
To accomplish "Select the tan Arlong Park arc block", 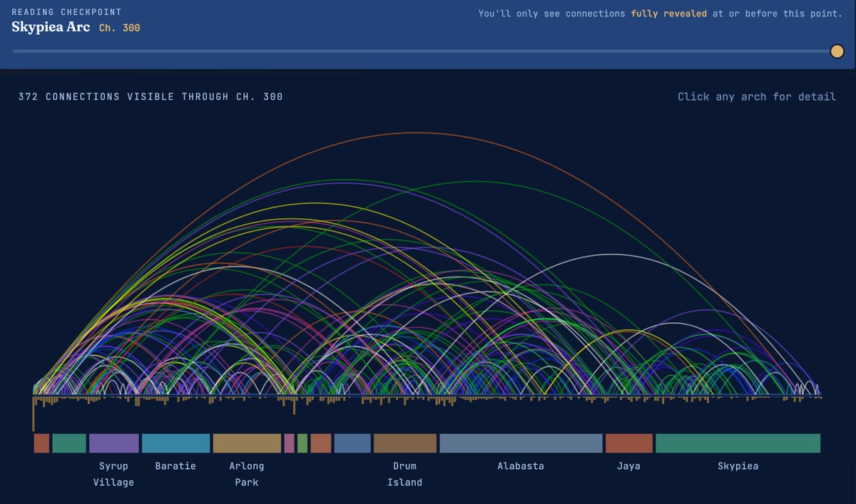I will coord(247,443).
